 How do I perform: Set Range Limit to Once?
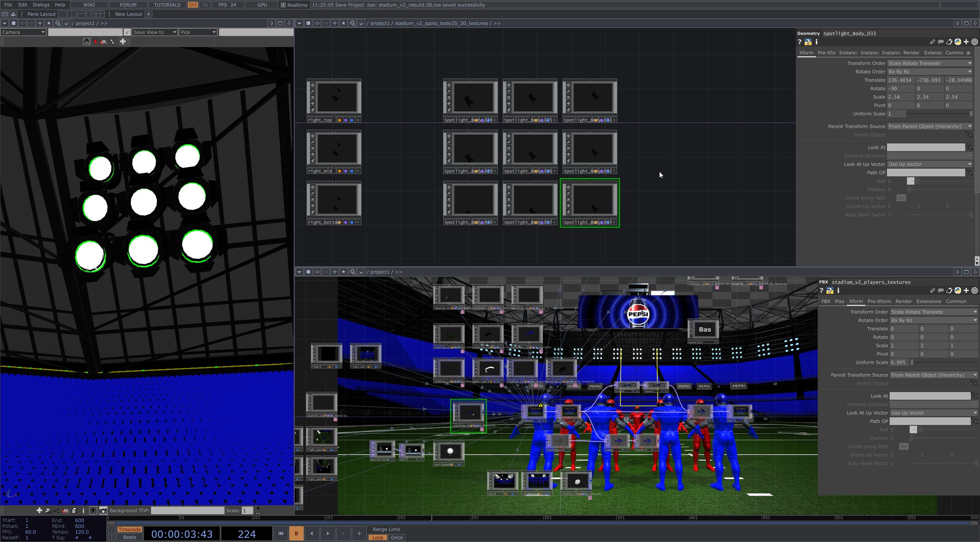pyautogui.click(x=397, y=537)
